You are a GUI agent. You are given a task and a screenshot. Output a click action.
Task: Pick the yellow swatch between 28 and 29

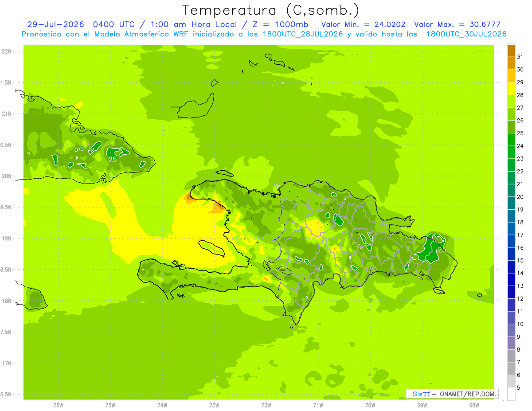point(511,89)
